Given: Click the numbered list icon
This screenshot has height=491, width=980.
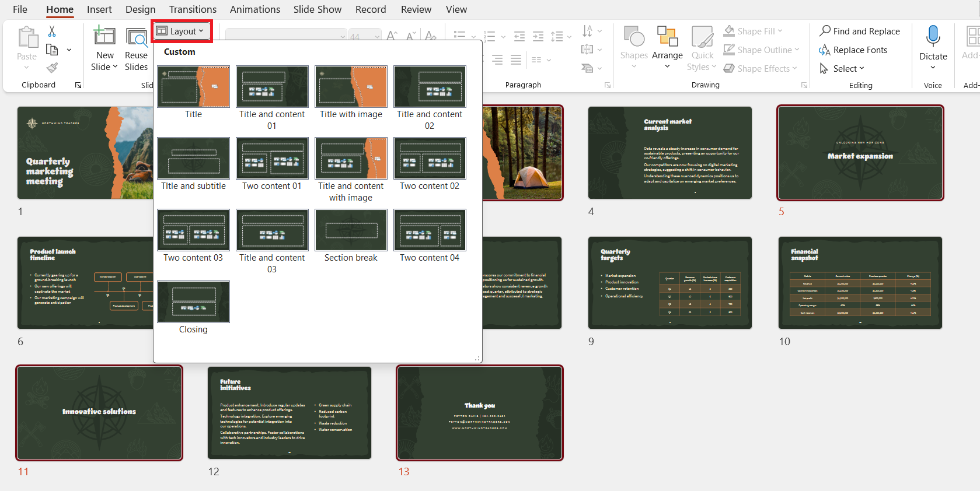Looking at the screenshot, I should [x=490, y=36].
